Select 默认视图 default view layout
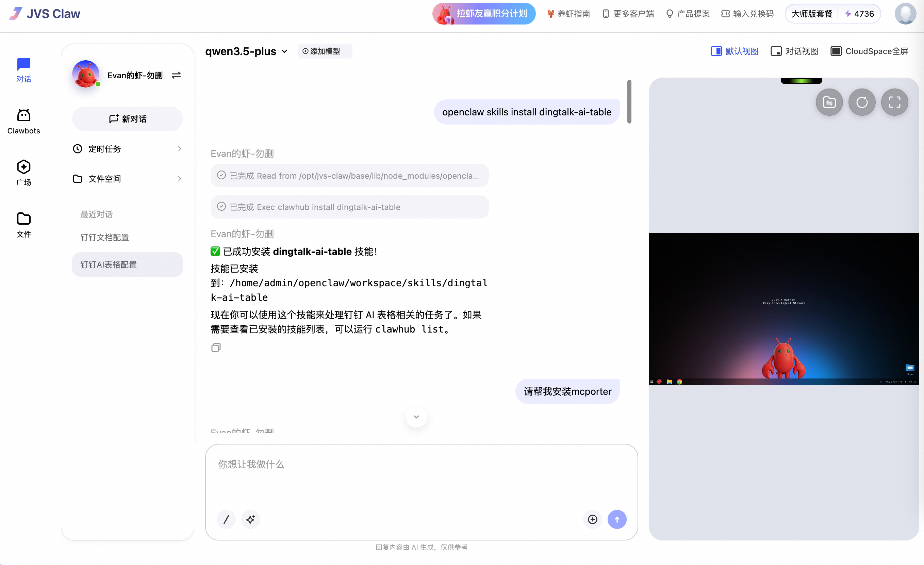924x565 pixels. [x=734, y=51]
